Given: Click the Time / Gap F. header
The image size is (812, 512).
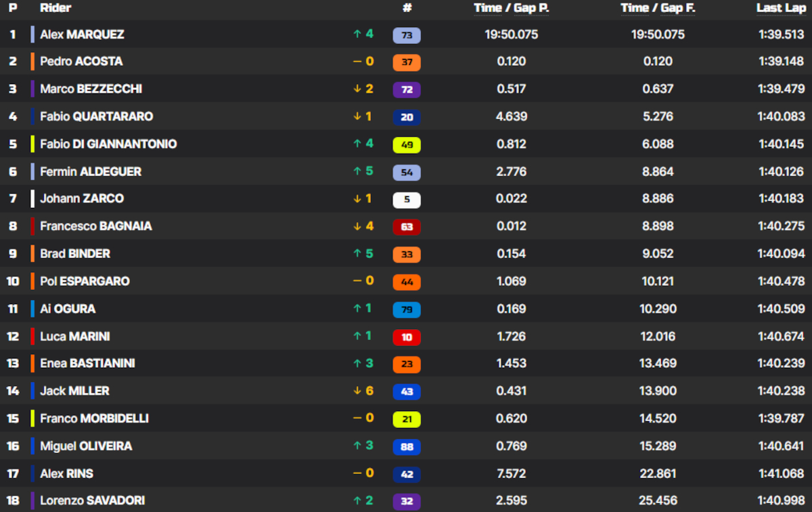Looking at the screenshot, I should click(x=658, y=8).
